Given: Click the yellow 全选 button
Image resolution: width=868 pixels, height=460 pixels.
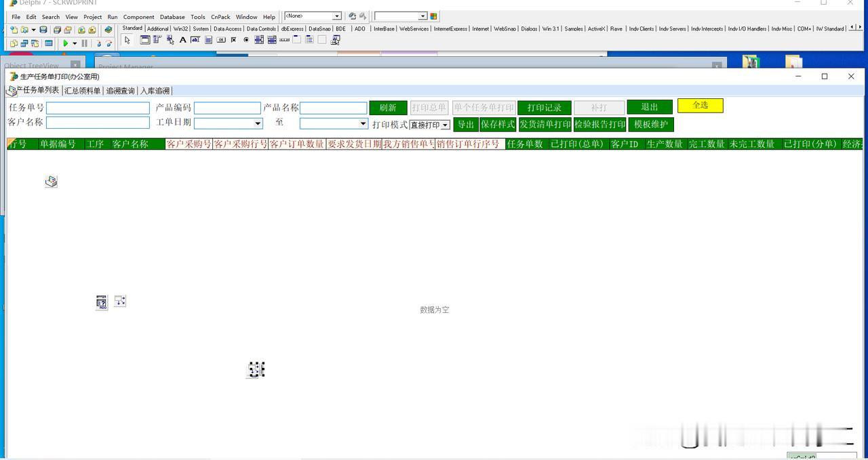Looking at the screenshot, I should [x=701, y=105].
